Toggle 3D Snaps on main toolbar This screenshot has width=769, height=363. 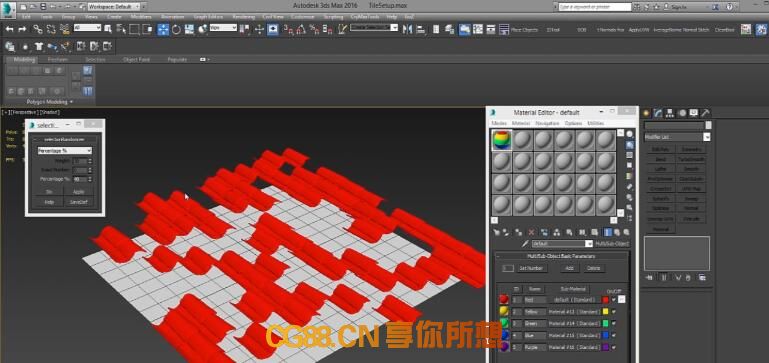click(x=289, y=29)
